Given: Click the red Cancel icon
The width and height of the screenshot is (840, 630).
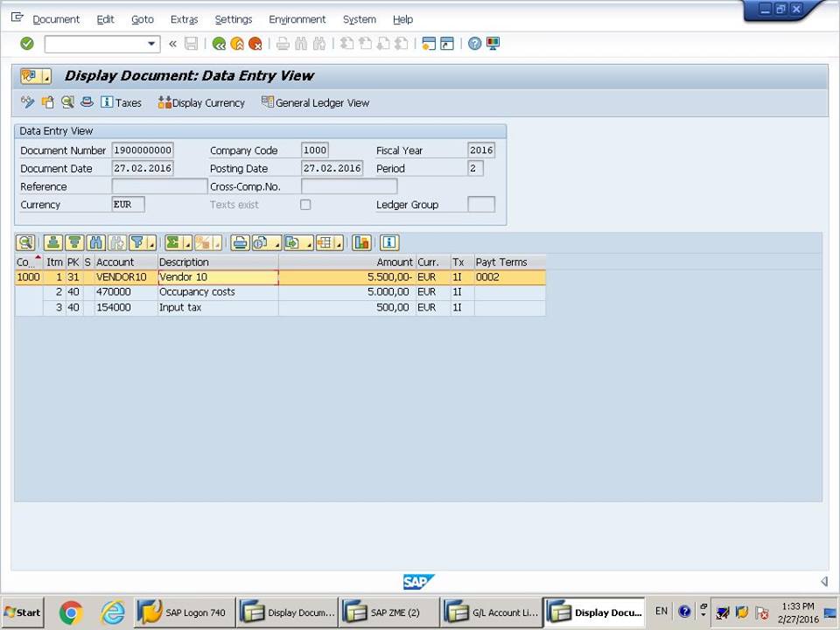Looking at the screenshot, I should tap(255, 44).
